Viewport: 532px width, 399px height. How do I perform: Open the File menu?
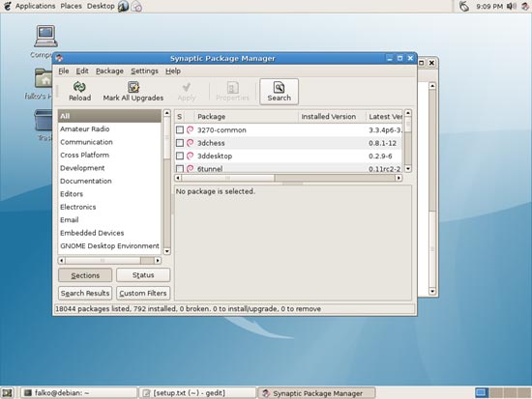click(64, 71)
